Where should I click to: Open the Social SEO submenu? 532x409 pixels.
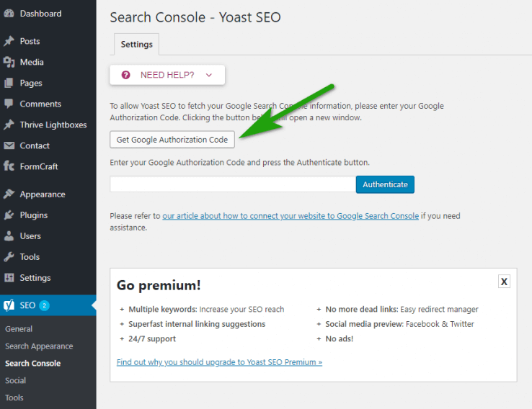coord(15,380)
